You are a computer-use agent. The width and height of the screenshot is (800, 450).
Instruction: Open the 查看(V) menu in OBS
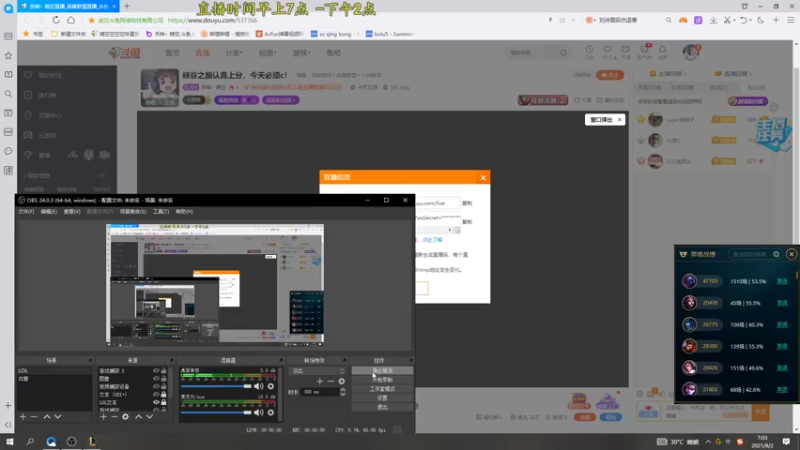(72, 211)
